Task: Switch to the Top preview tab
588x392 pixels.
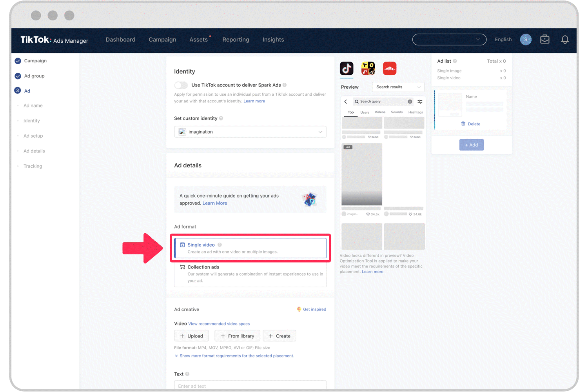Action: click(351, 113)
